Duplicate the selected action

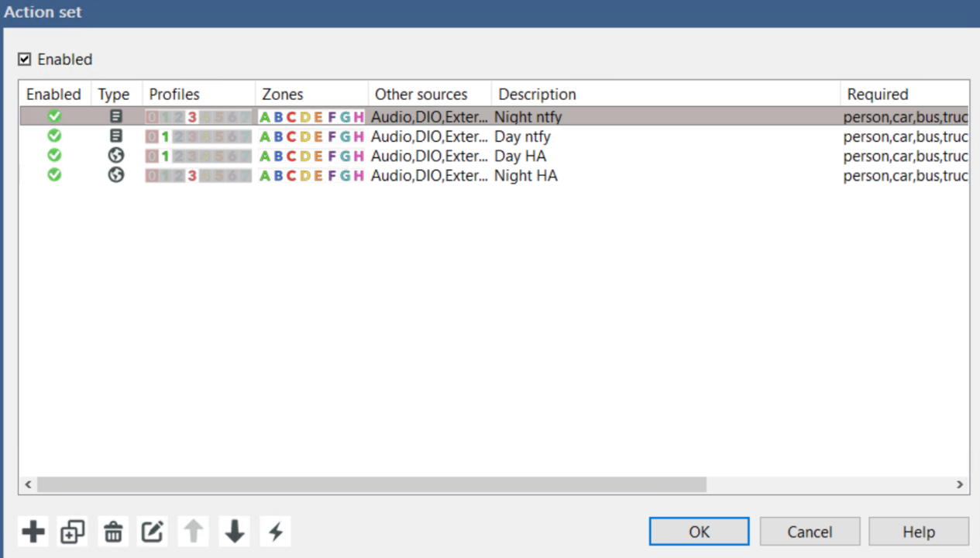(x=72, y=531)
